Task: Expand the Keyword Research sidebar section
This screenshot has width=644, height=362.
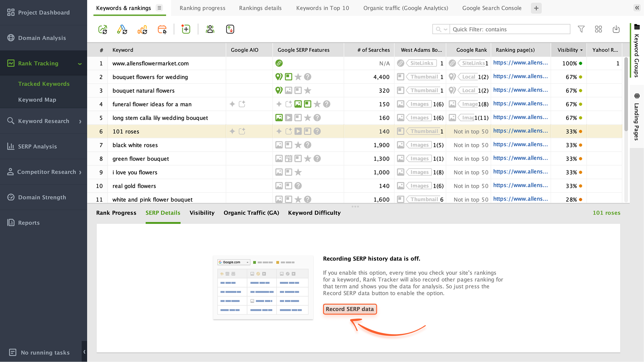Action: click(x=80, y=121)
